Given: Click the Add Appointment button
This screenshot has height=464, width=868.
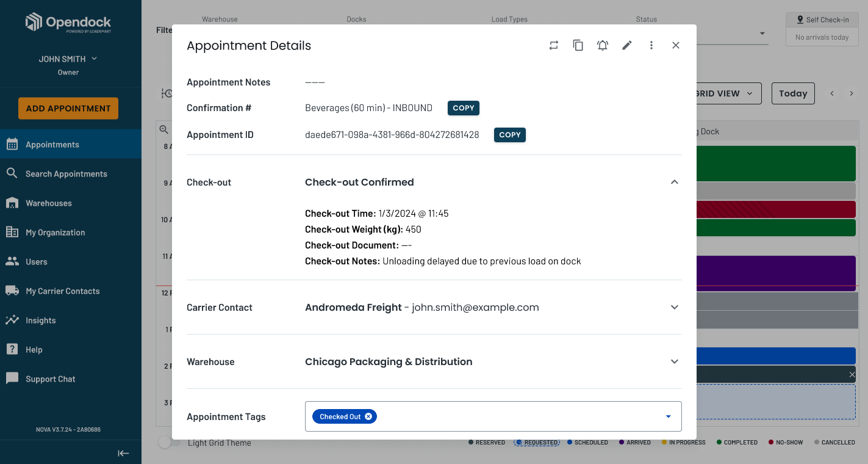Looking at the screenshot, I should (68, 109).
